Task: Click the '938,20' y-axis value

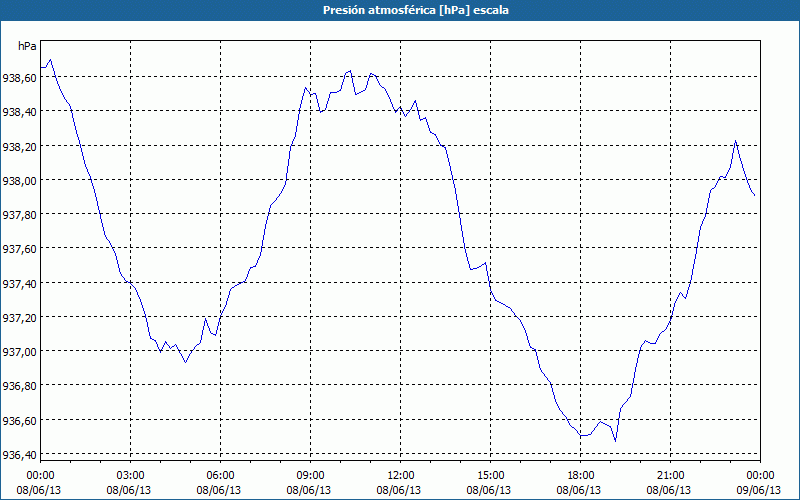Action: pyautogui.click(x=19, y=146)
